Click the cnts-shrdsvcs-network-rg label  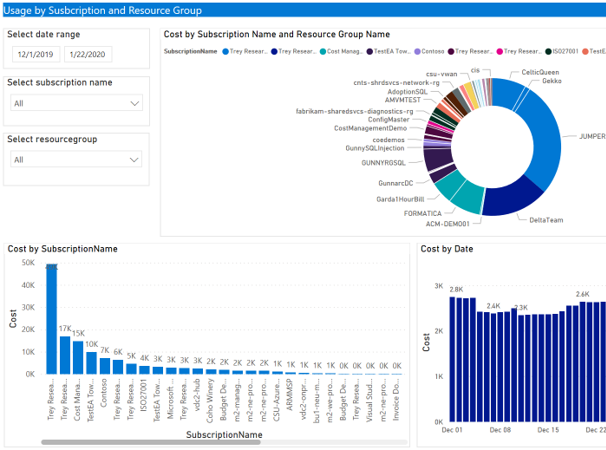(x=396, y=83)
